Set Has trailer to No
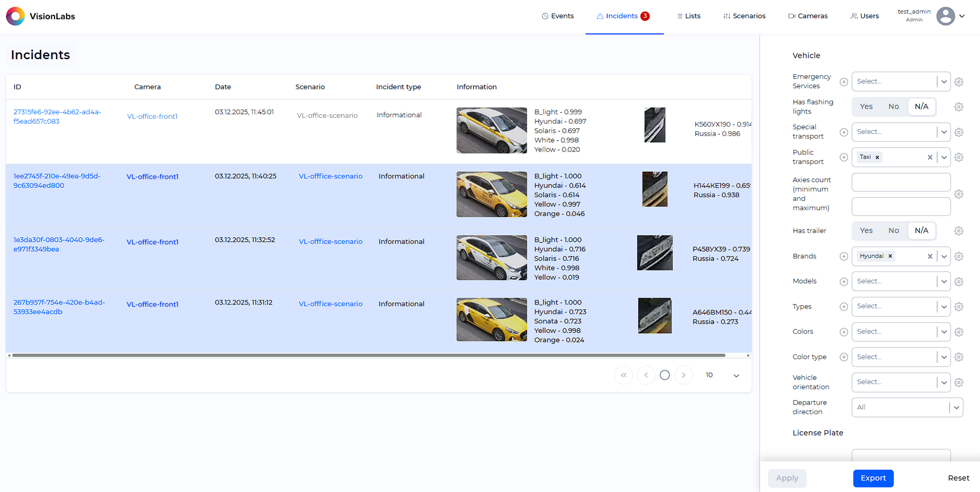980x492 pixels. click(x=894, y=230)
